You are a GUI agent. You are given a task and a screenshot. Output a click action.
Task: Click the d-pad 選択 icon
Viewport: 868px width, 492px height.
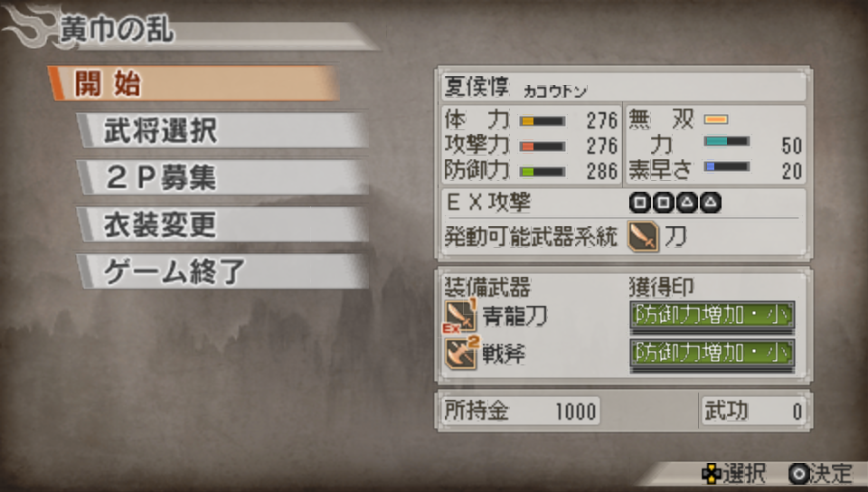click(712, 474)
